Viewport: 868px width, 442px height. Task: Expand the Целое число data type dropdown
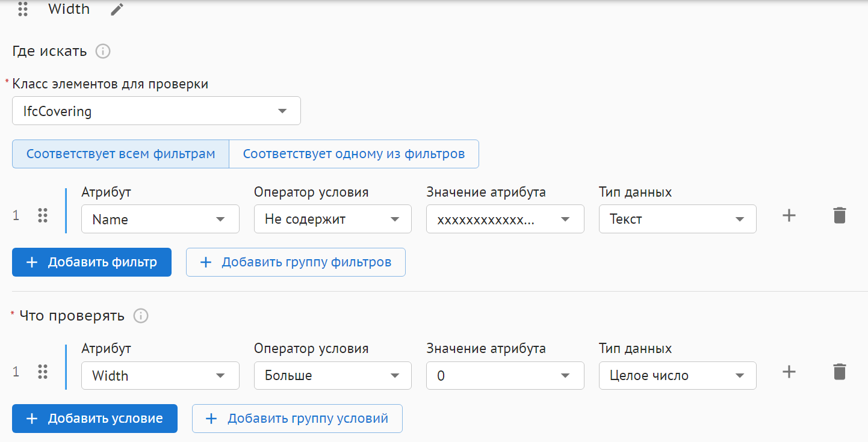pyautogui.click(x=677, y=375)
